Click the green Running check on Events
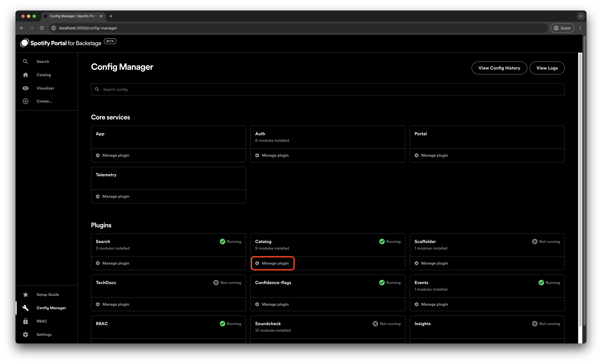 coord(541,282)
